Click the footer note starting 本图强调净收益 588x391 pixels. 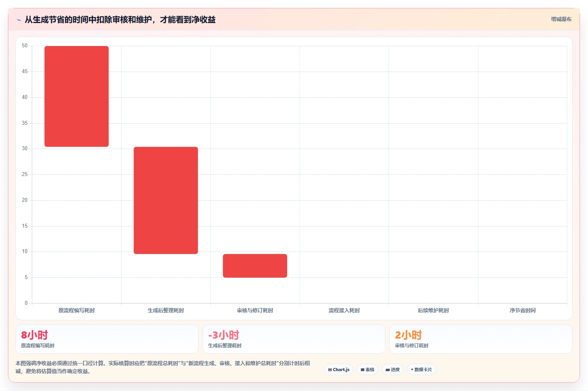coord(162,367)
